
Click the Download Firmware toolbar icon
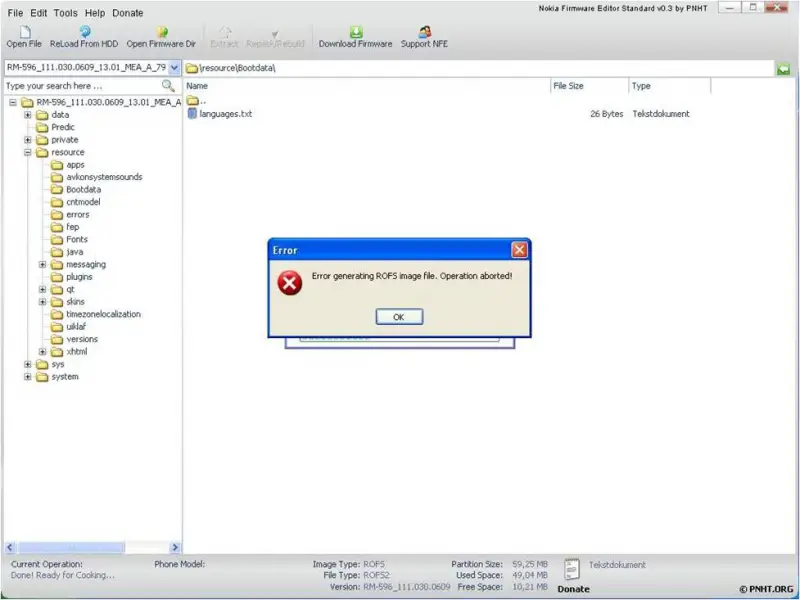pyautogui.click(x=356, y=32)
